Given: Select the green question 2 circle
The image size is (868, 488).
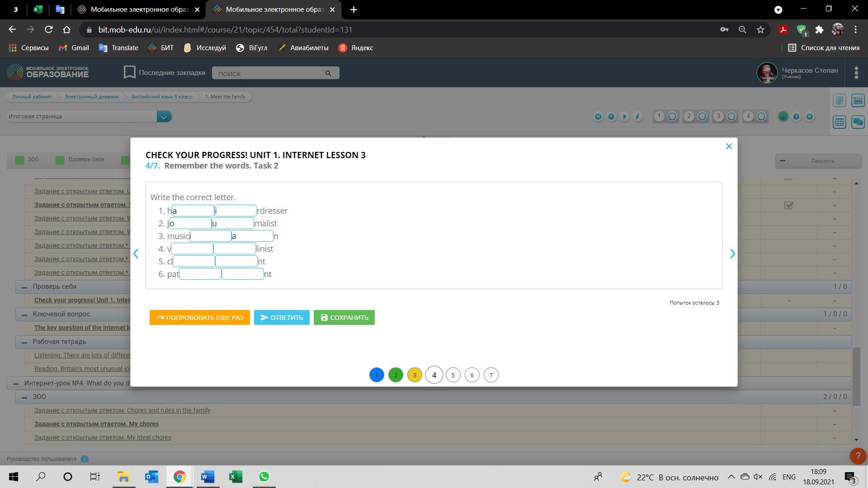Looking at the screenshot, I should (396, 375).
